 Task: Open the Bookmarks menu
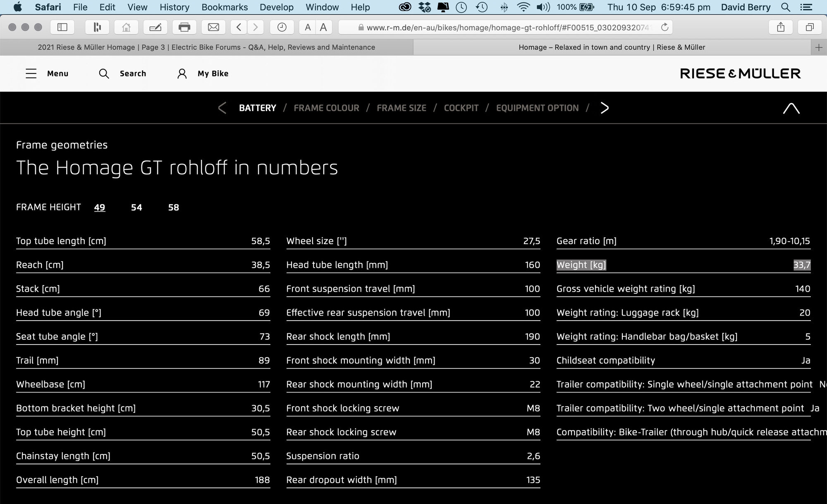pos(225,7)
